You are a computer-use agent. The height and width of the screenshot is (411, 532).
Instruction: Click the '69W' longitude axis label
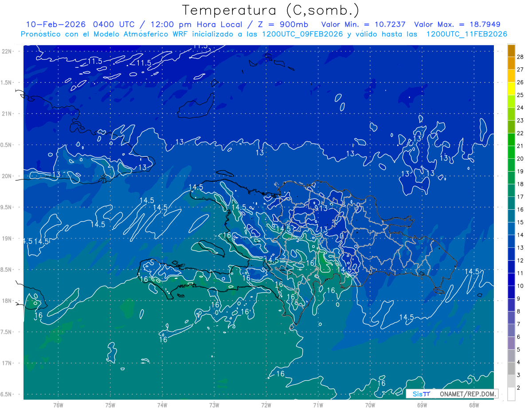[422, 405]
